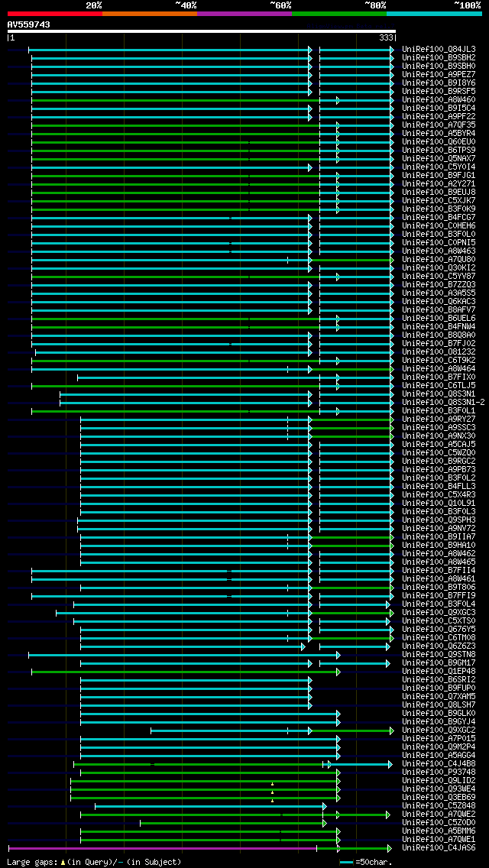This screenshot has height=868, width=489.
Task: Select UniRef100_A2Y271 label
Action: pyautogui.click(x=439, y=184)
